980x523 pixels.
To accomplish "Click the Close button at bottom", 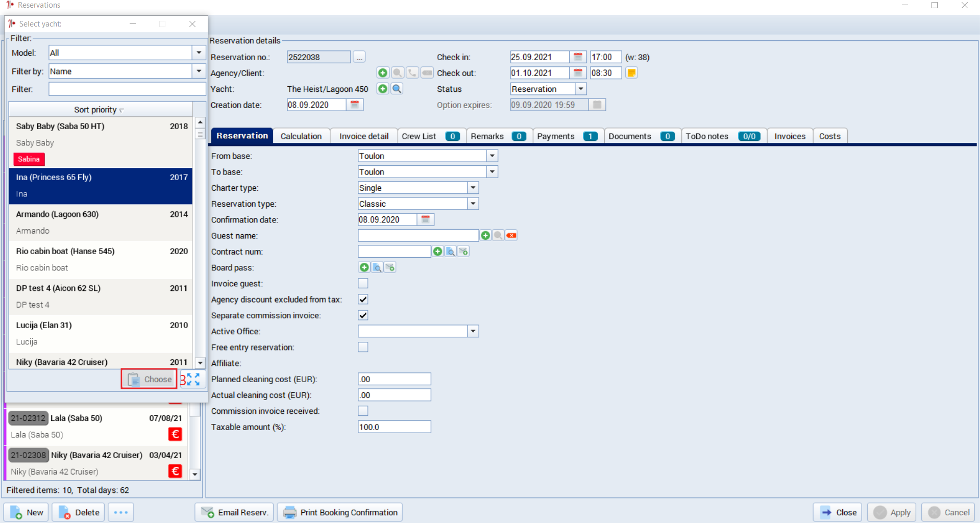I will (838, 512).
